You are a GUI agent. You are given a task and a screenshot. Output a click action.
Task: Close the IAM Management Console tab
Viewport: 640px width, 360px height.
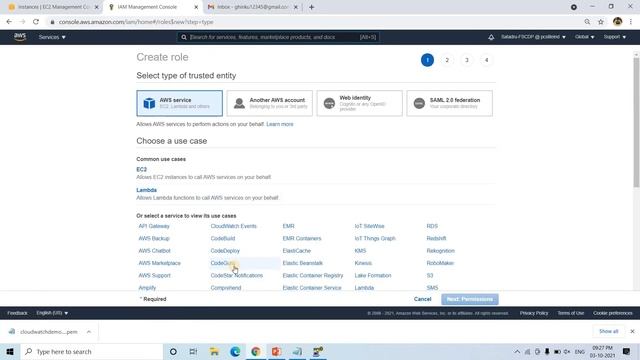pyautogui.click(x=196, y=7)
